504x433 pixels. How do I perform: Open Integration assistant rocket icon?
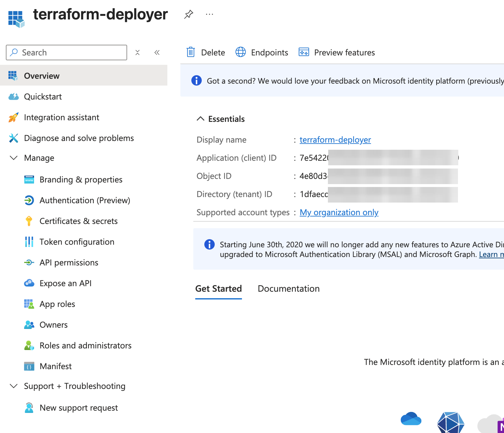[13, 117]
